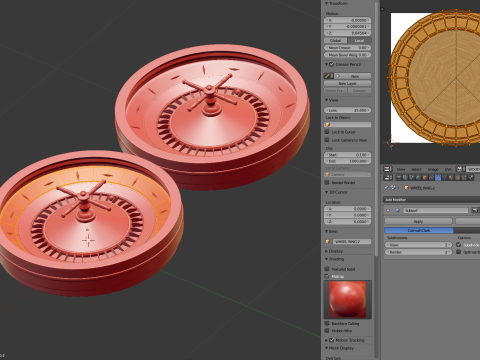The width and height of the screenshot is (480, 360).
Task: Expand the Motion Tracking panel triangle
Action: (327, 340)
